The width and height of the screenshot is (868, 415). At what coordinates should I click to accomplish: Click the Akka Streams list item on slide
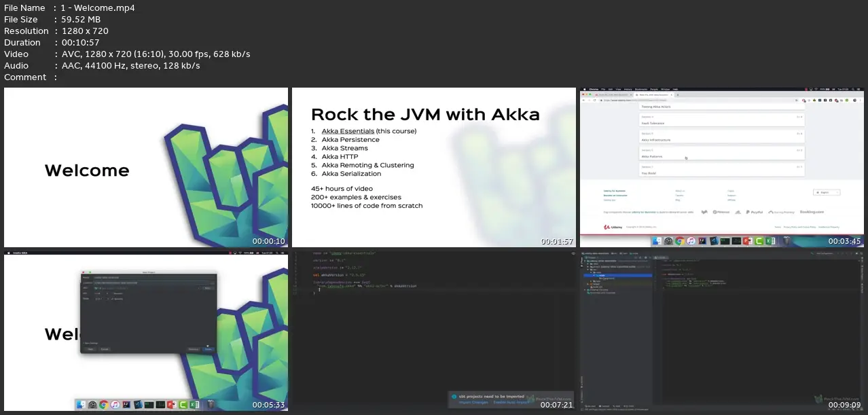344,148
